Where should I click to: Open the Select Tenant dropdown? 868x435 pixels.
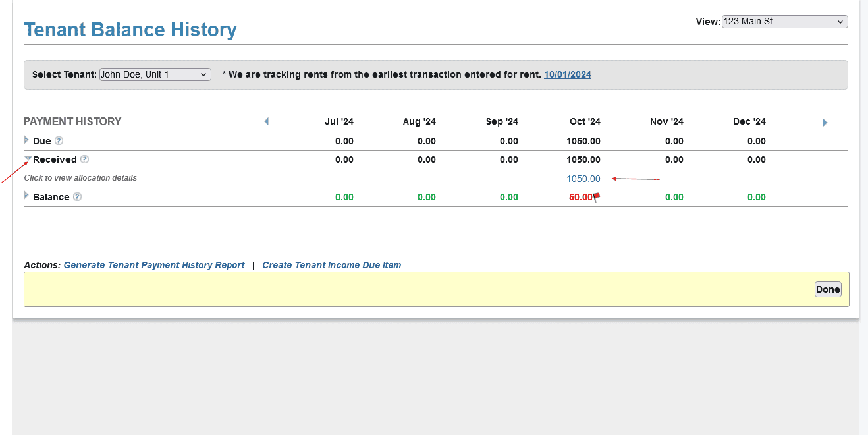pyautogui.click(x=155, y=74)
